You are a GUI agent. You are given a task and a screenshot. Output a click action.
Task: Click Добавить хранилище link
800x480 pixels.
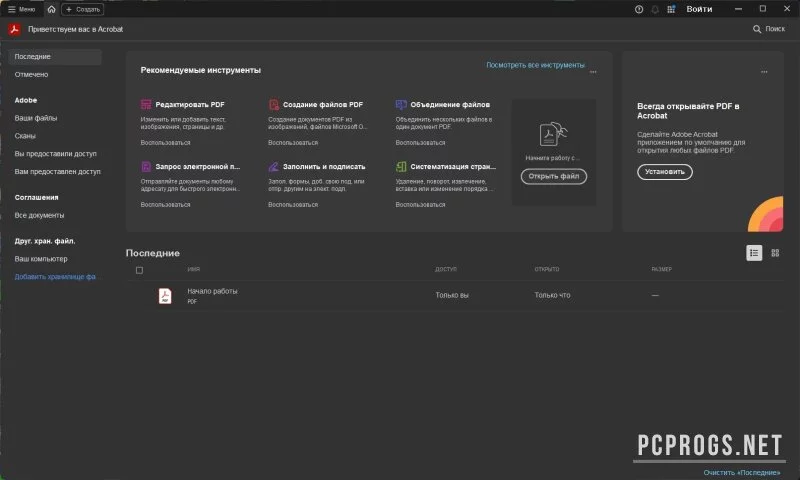point(55,276)
